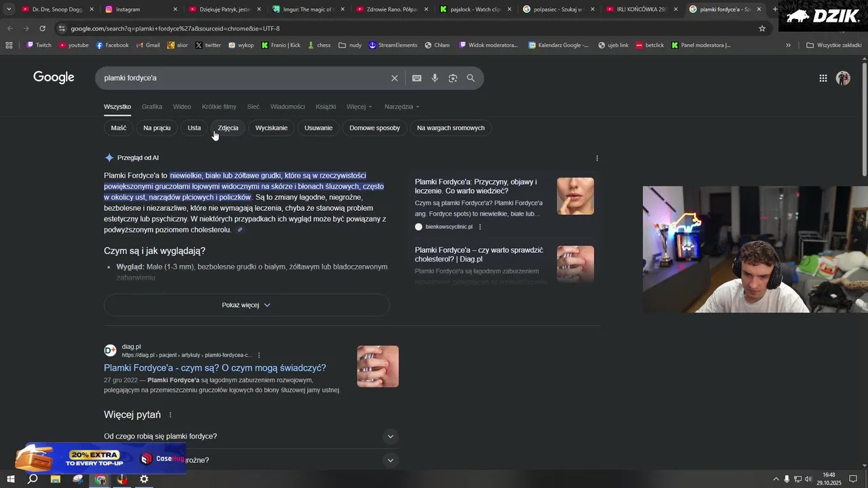Image resolution: width=868 pixels, height=488 pixels.
Task: Switch to the Książki tab
Action: tap(325, 106)
